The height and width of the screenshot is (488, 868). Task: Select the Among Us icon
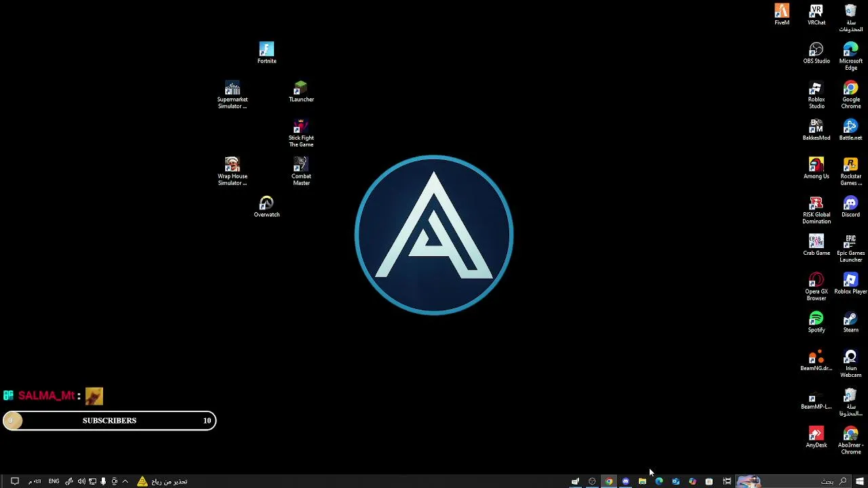(x=816, y=168)
